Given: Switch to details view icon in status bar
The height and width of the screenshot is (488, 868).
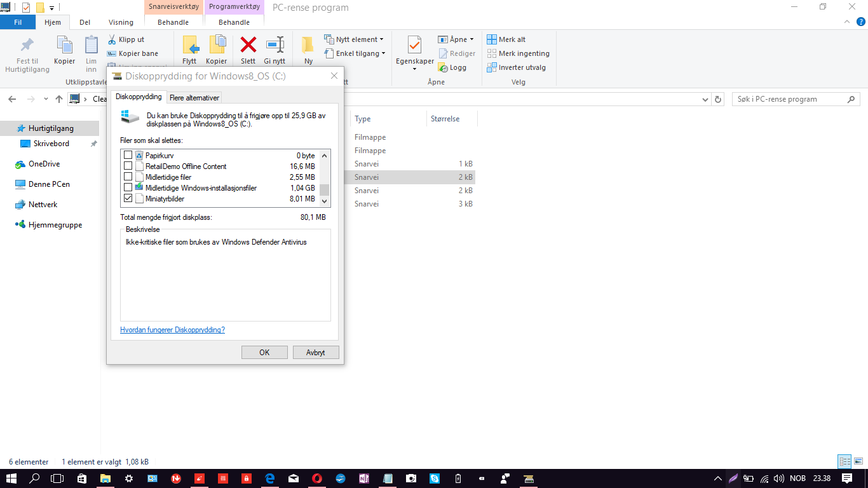Looking at the screenshot, I should (844, 462).
